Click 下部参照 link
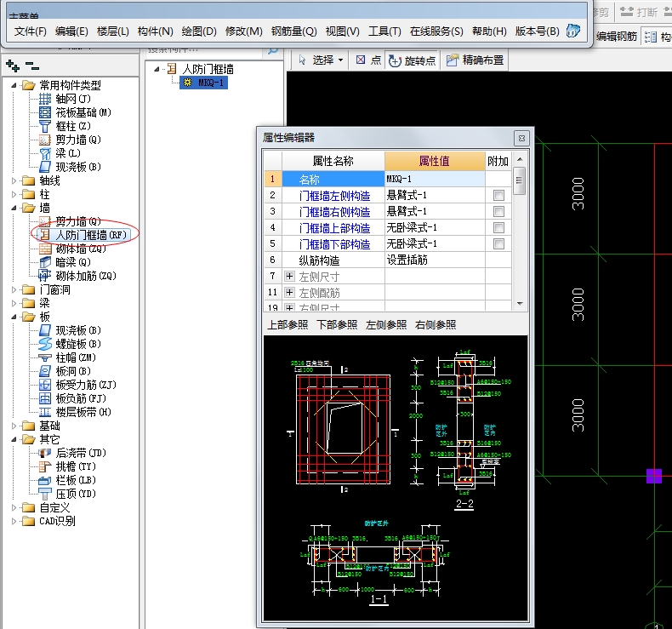672x629 pixels. [x=337, y=325]
